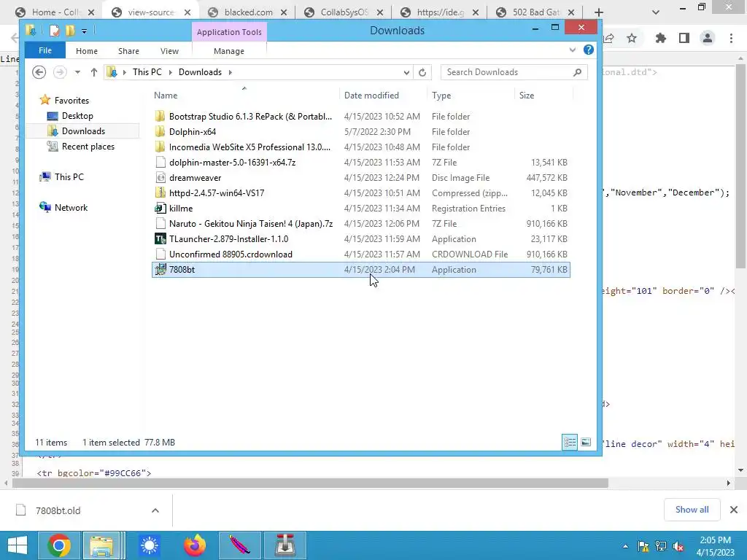Image resolution: width=747 pixels, height=560 pixels.
Task: Select Favorites in navigation pane
Action: pos(71,101)
